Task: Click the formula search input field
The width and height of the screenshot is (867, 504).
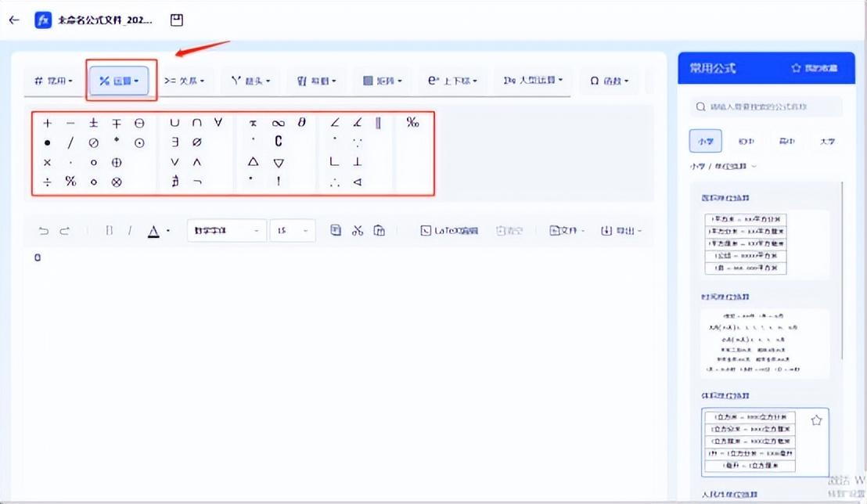Action: [766, 106]
